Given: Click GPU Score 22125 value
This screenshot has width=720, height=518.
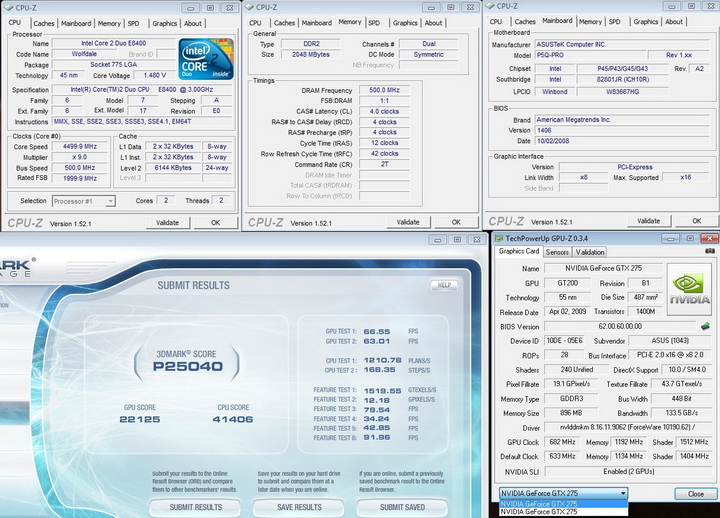Looking at the screenshot, I should click(140, 419).
